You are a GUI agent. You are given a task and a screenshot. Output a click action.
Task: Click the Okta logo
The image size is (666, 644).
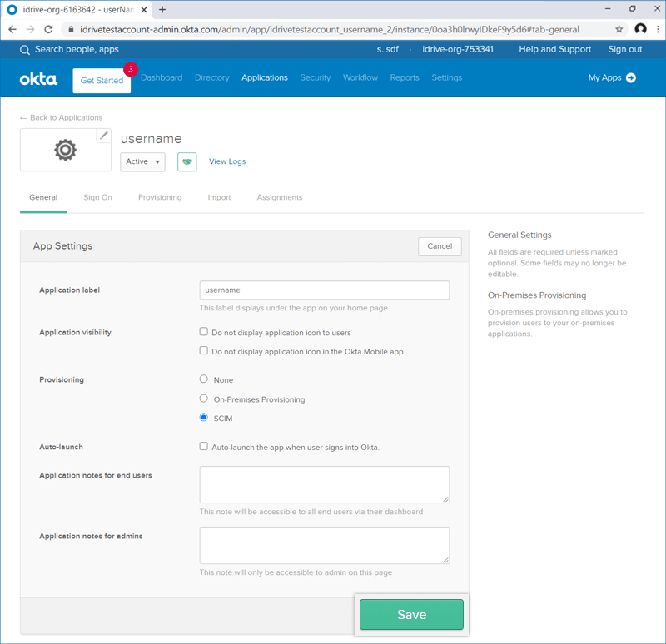coord(38,79)
